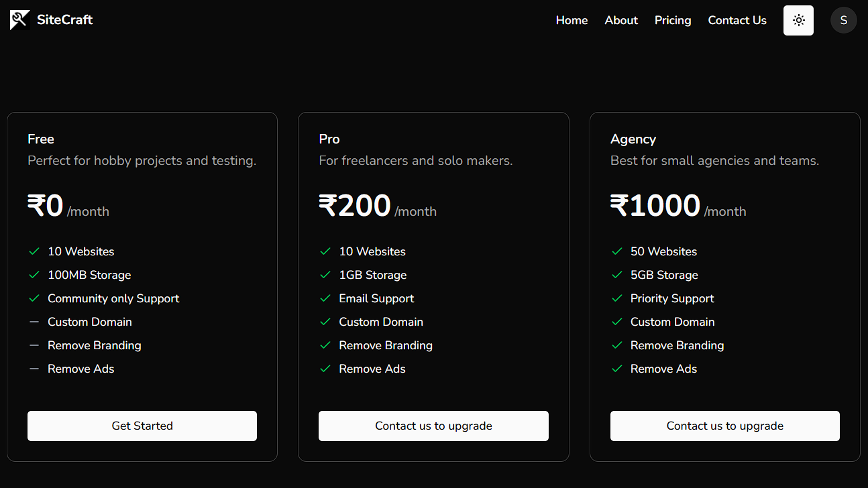Open the user avatar menu
The height and width of the screenshot is (488, 868).
tap(843, 20)
